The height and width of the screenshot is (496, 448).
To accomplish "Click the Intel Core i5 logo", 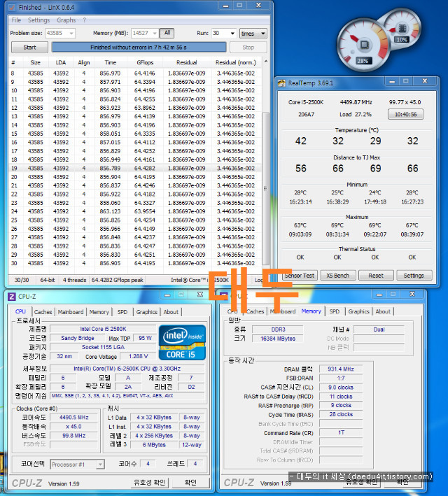I will pos(182,343).
